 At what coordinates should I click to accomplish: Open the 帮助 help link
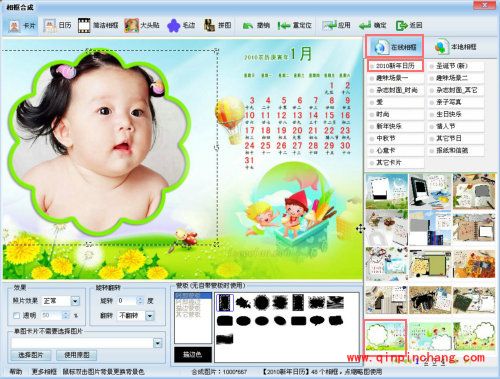pyautogui.click(x=16, y=372)
